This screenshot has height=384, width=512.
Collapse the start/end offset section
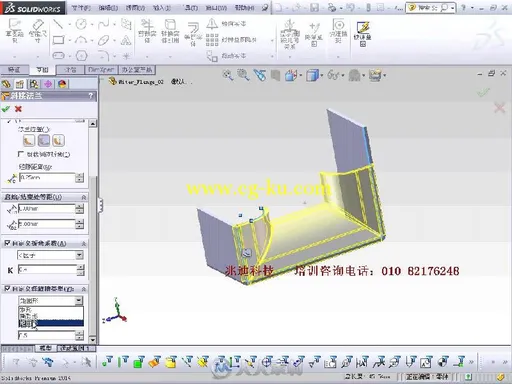84,197
